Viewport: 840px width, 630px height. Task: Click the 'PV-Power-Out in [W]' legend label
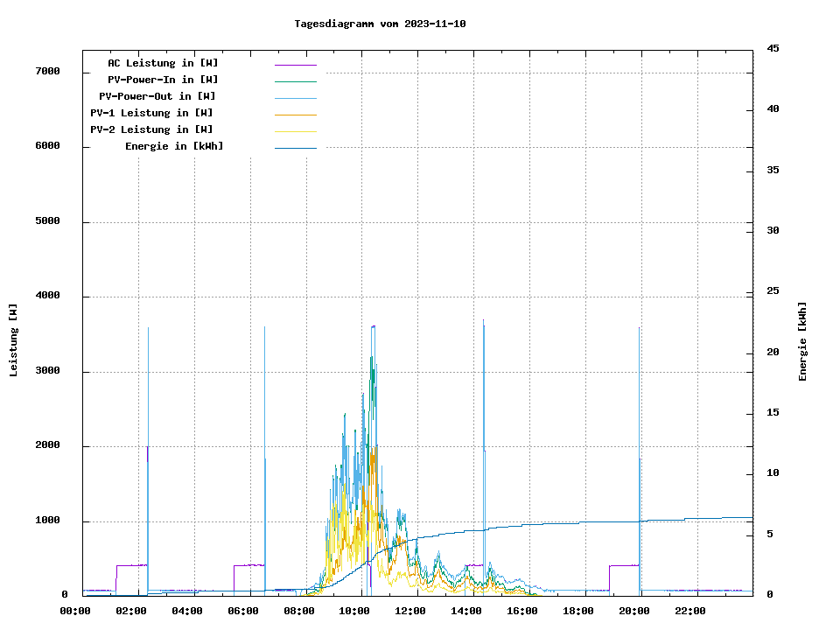point(158,96)
